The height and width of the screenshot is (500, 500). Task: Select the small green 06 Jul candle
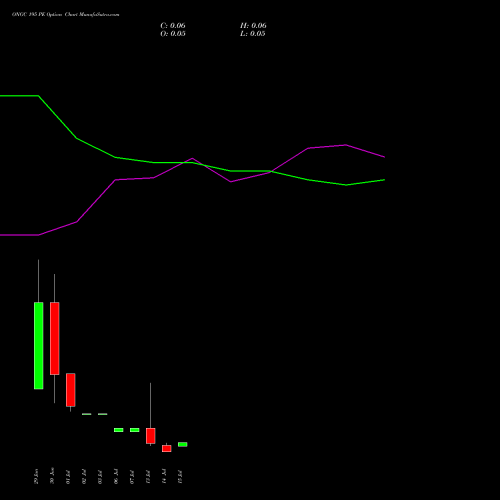point(119,430)
